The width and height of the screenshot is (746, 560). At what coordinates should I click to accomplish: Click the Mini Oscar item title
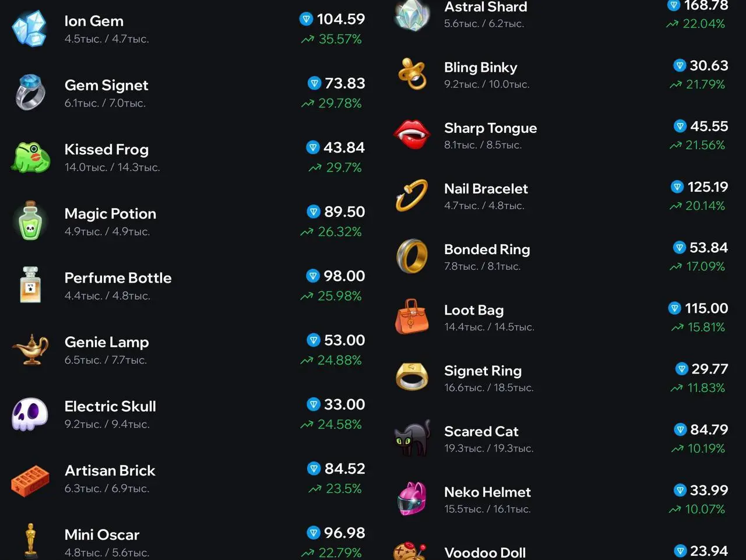pos(102,534)
